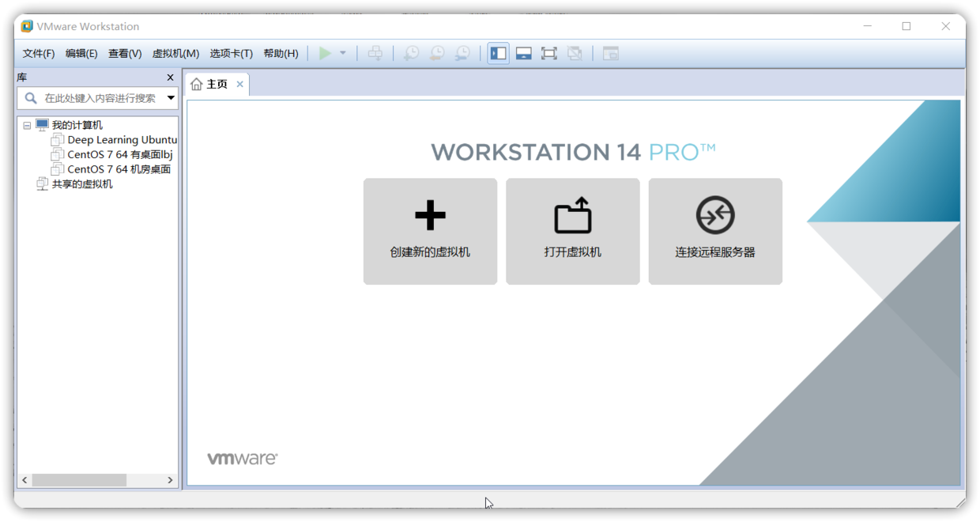Viewport: 980px width, 522px height.
Task: Revert the virtual machine to its snapshot
Action: (437, 53)
